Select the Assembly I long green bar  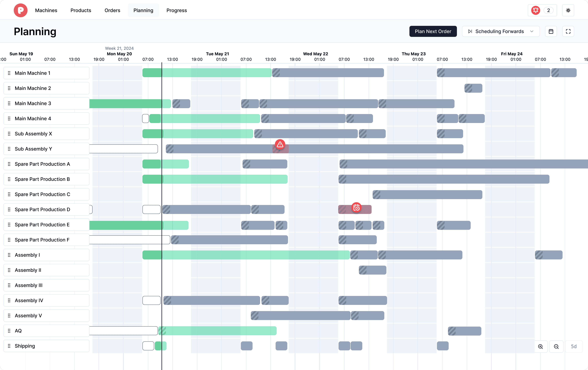pos(246,255)
